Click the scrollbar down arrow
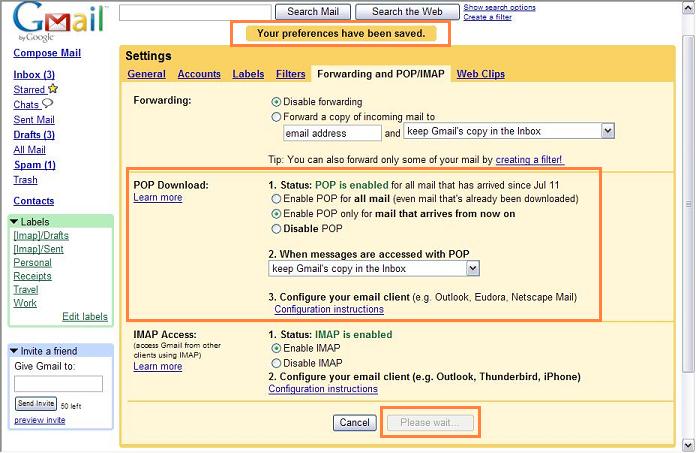The image size is (696, 453). tap(688, 445)
